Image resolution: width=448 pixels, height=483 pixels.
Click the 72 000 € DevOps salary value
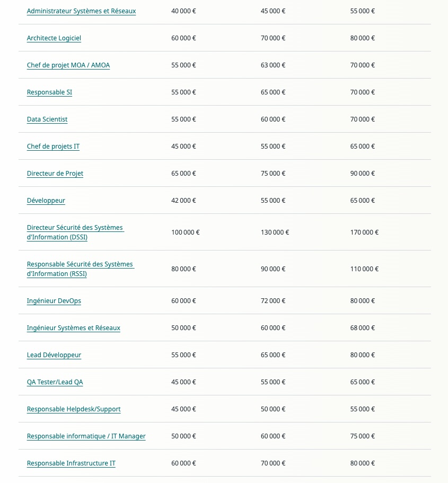click(273, 301)
